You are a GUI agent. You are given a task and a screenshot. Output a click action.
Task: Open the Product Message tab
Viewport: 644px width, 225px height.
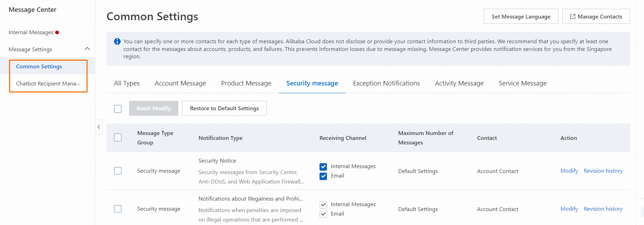[246, 83]
